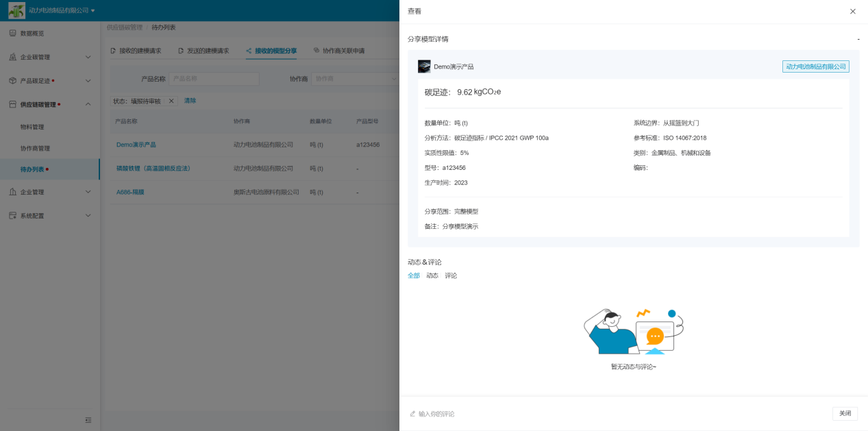Collapse the 供应链碳管理 sidebar menu
This screenshot has height=431, width=868.
point(88,104)
